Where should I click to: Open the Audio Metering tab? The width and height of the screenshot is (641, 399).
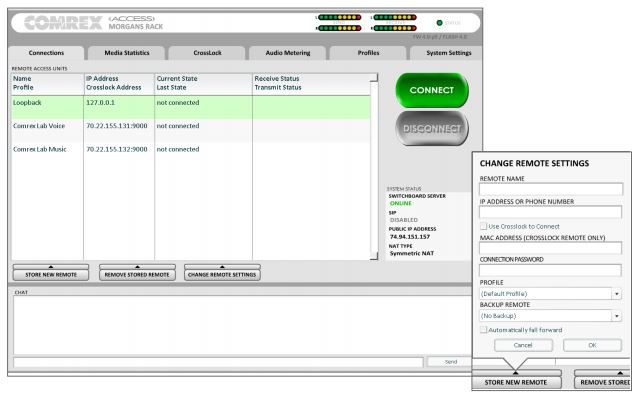[288, 53]
